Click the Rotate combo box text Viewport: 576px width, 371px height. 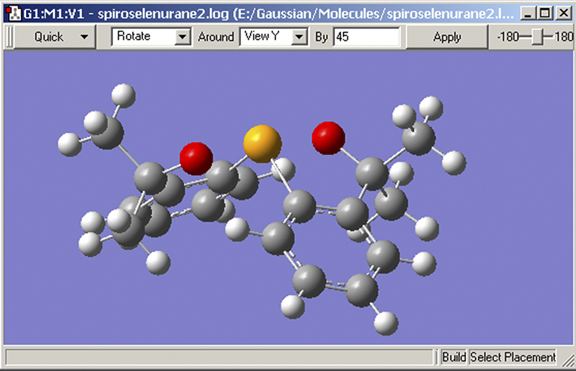(134, 36)
